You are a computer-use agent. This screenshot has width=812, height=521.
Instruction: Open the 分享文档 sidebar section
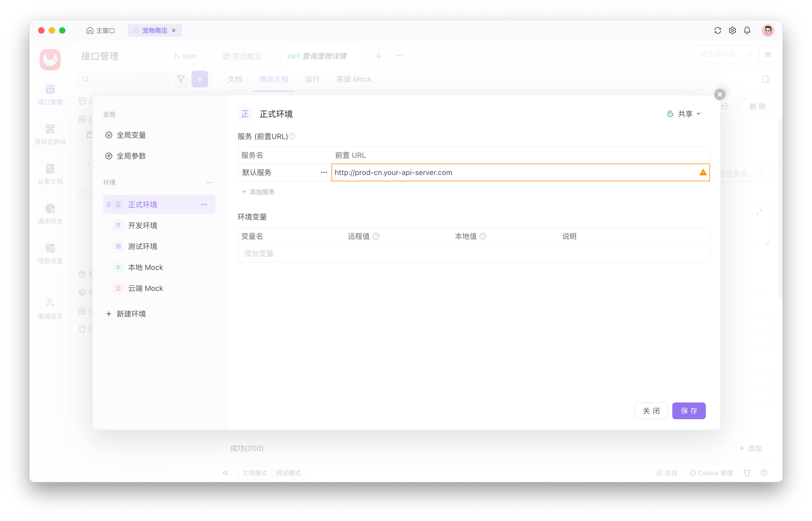[50, 174]
